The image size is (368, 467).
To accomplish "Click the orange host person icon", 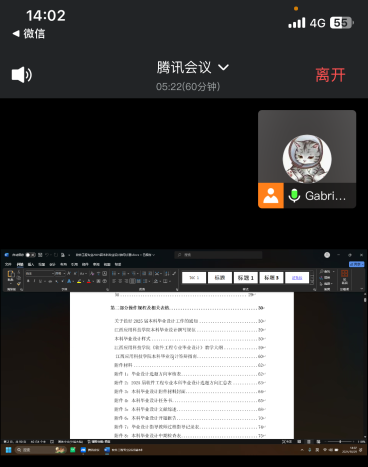I will pos(271,196).
